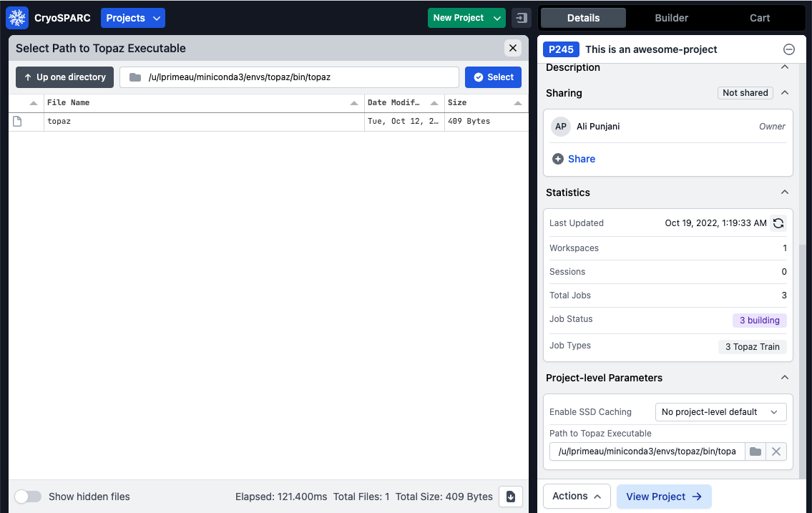Open the Projects dropdown menu
The image size is (812, 513).
133,18
